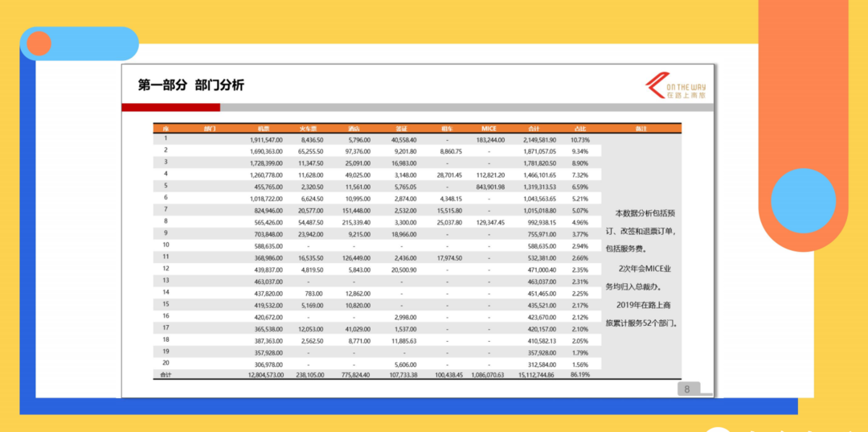Select the cell 435,521.00
Screen dimensions: 868x432
[542, 305]
